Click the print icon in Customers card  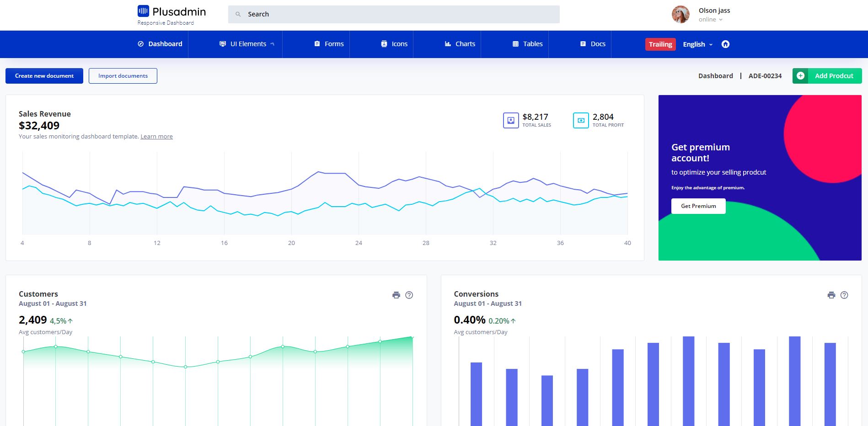coord(396,295)
